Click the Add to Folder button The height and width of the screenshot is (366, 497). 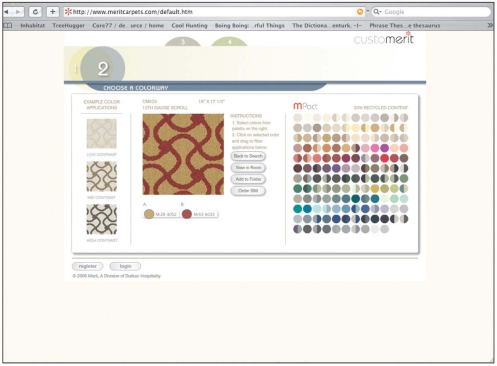[x=248, y=179]
